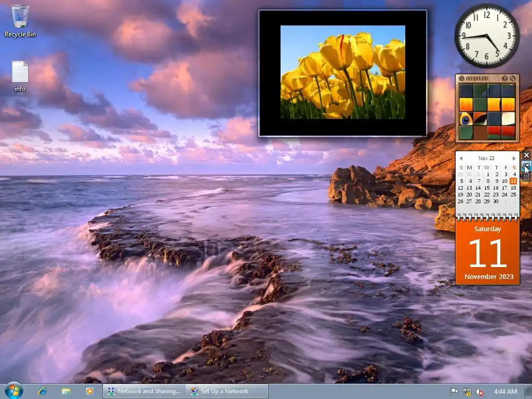Select date 7 in calendar gadget
Screen dimensions: 532x399
click(478, 181)
